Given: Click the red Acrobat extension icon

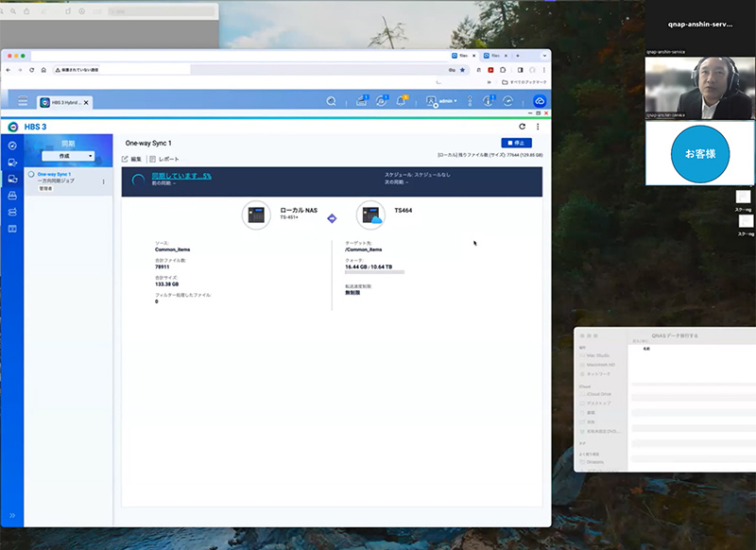Looking at the screenshot, I should point(490,70).
